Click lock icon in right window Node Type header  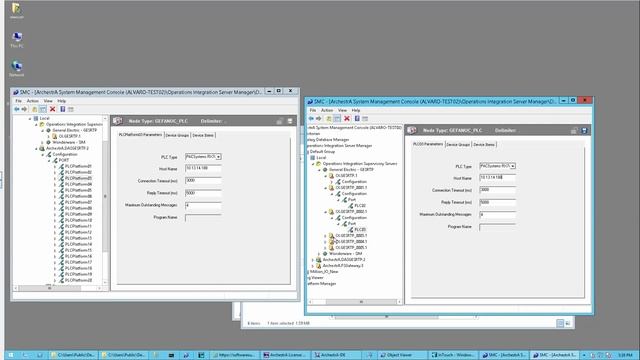pos(574,131)
